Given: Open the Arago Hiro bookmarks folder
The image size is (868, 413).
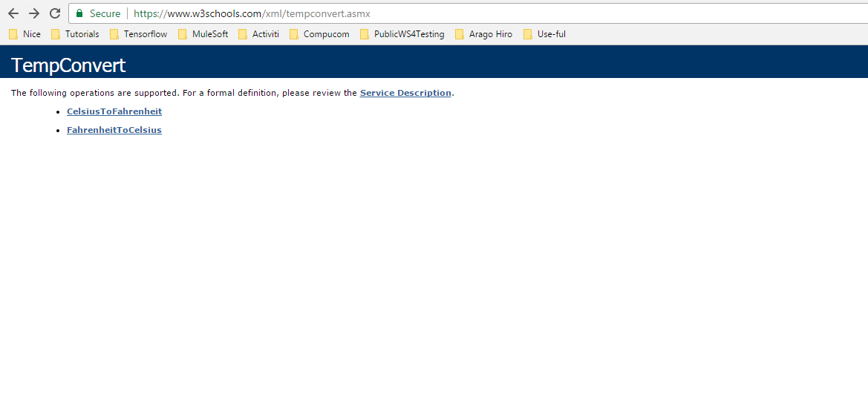Looking at the screenshot, I should pyautogui.click(x=484, y=34).
